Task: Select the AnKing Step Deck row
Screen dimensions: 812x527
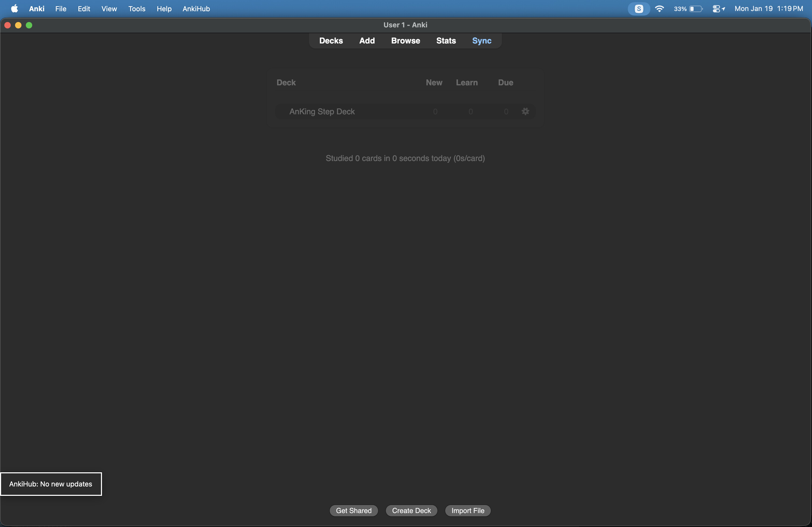Action: click(x=322, y=111)
